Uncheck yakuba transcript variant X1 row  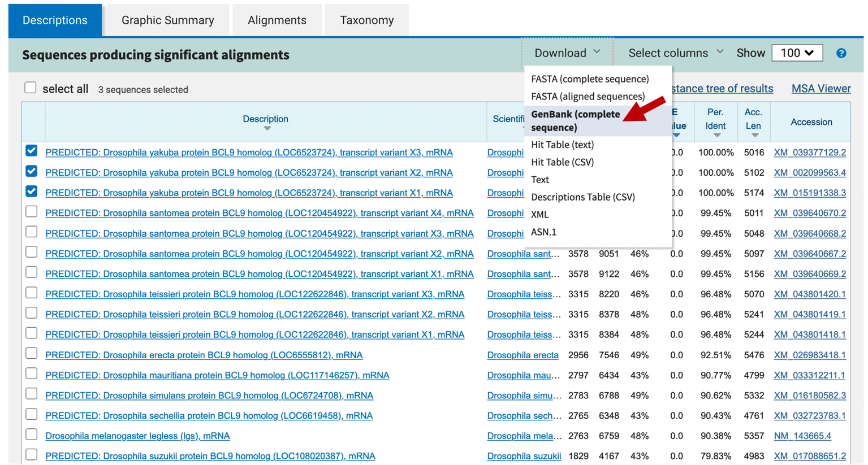[x=32, y=192]
